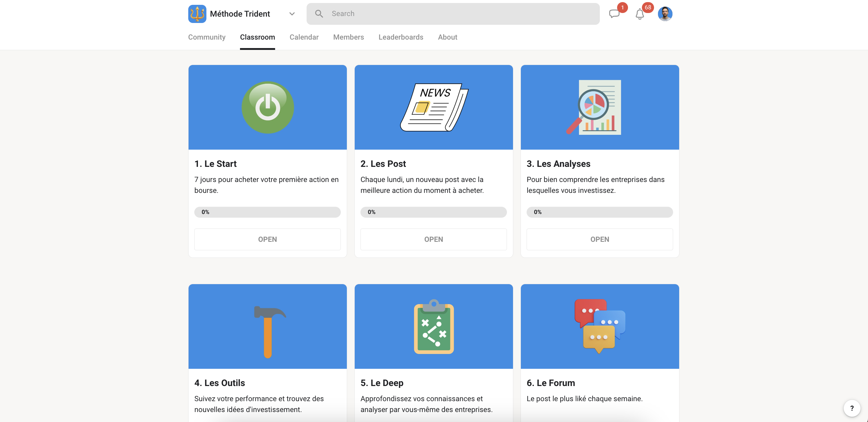The image size is (868, 422).
Task: Open notifications bell icon
Action: click(x=639, y=14)
